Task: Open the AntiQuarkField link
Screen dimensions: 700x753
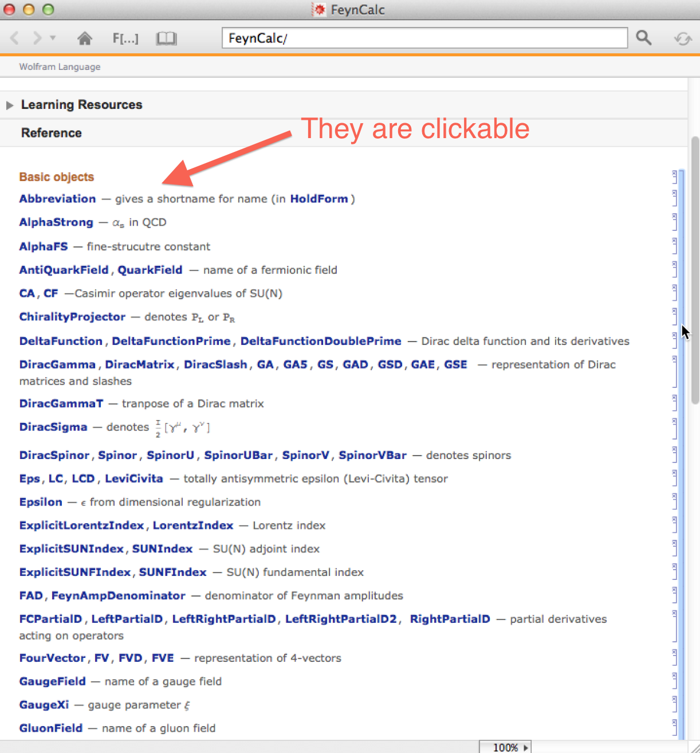Action: 64,270
